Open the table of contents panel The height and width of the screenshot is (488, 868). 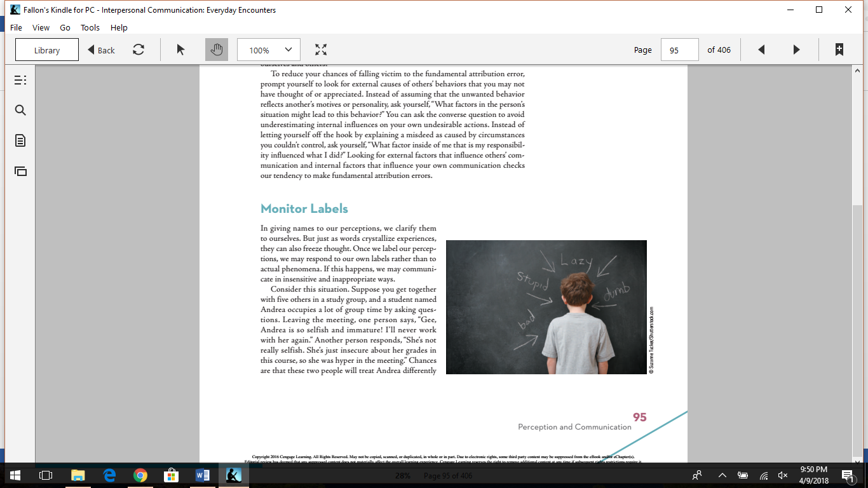pos(20,79)
